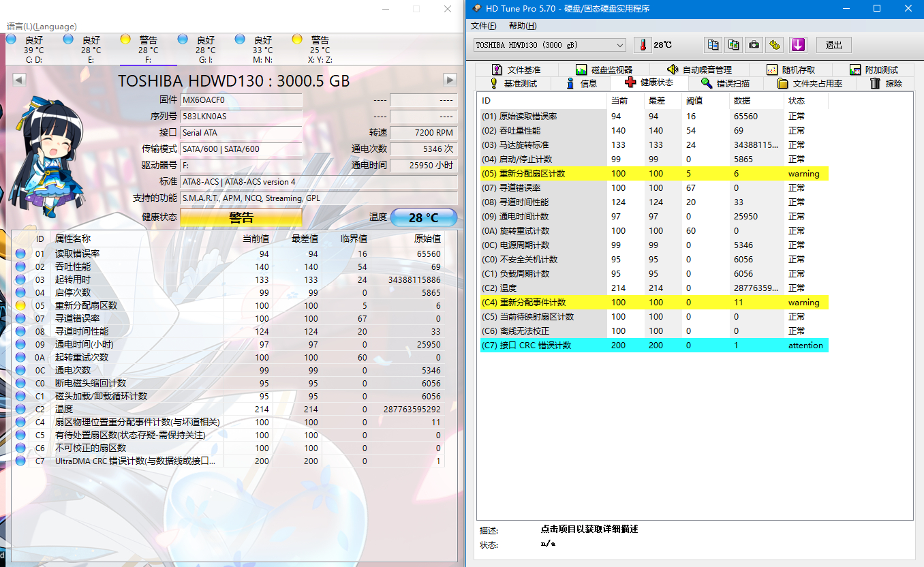Select the C: D: drive in CrystalDiskInfo
This screenshot has height=567, width=924.
coord(34,50)
